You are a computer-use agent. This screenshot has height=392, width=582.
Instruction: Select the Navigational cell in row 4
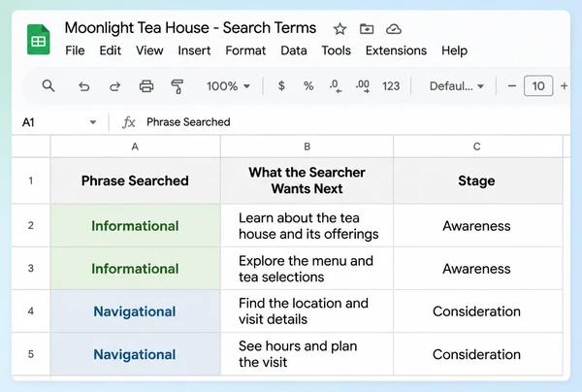click(135, 311)
